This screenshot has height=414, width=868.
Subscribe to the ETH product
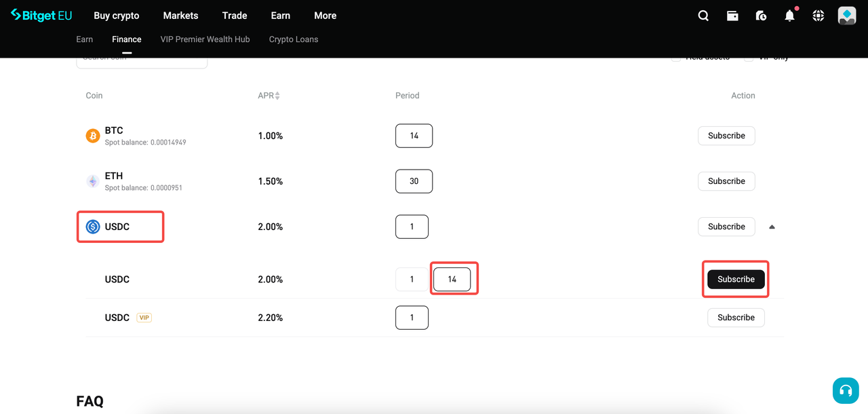click(x=726, y=181)
